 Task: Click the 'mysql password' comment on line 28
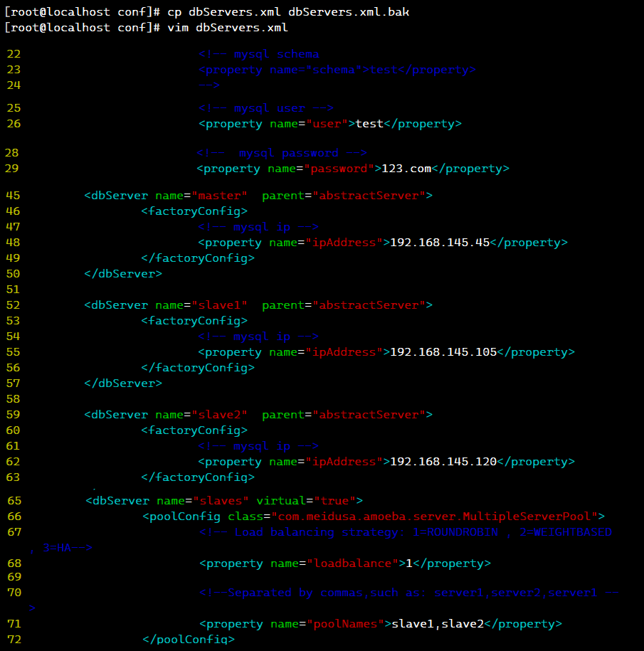282,153
